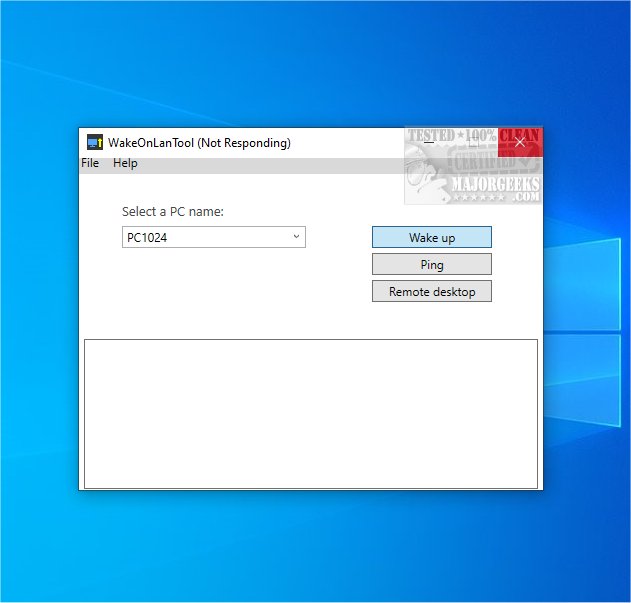
Task: Click inside the empty output log box
Action: 310,413
